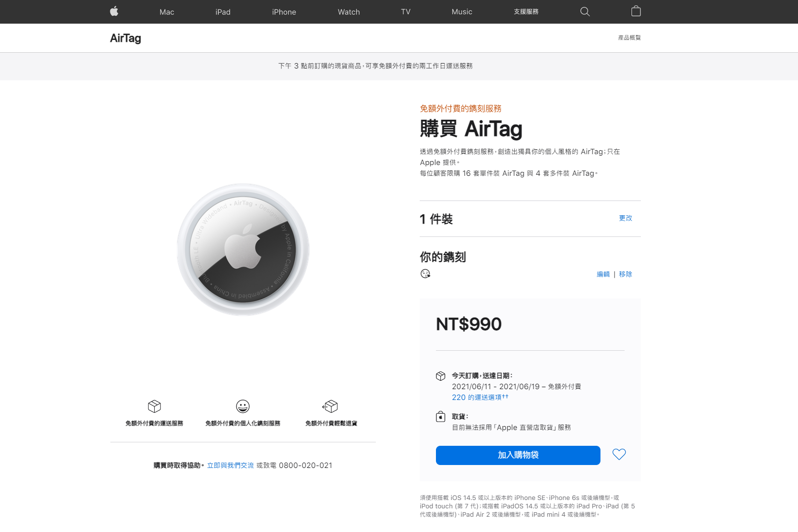
Task: Open the Mac menu
Action: (x=167, y=12)
